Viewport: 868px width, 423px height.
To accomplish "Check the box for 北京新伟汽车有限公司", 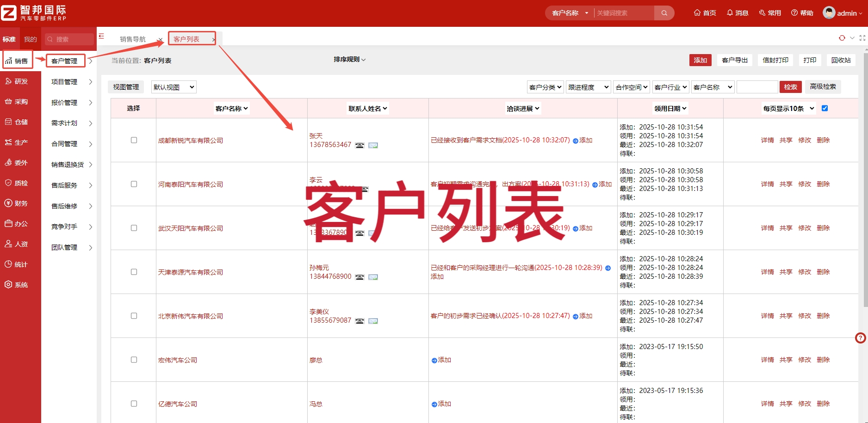I will (134, 316).
